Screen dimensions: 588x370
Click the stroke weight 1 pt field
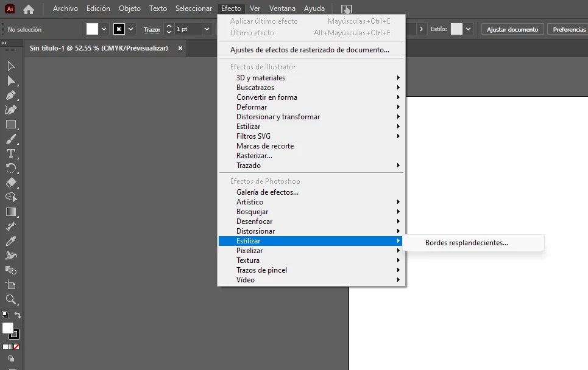click(188, 29)
